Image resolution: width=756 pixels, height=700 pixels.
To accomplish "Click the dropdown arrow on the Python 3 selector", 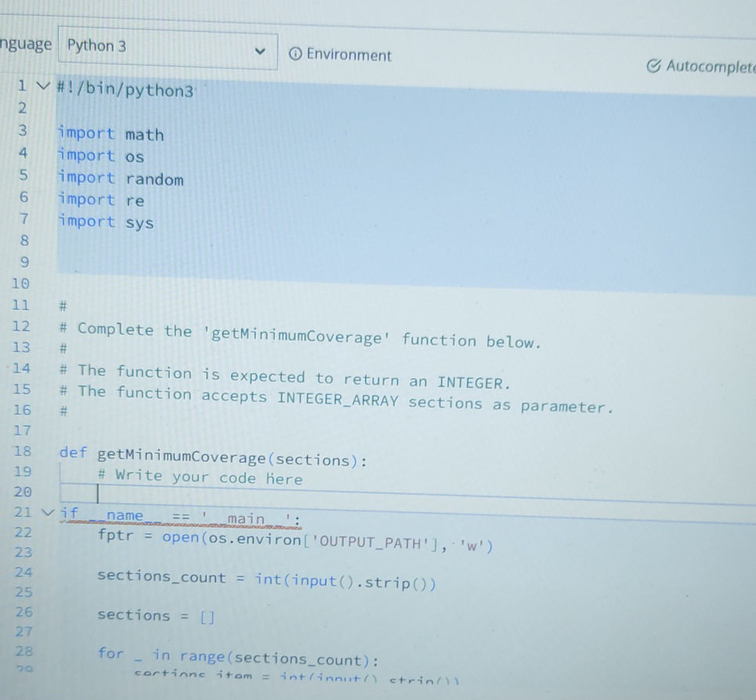I will 261,49.
